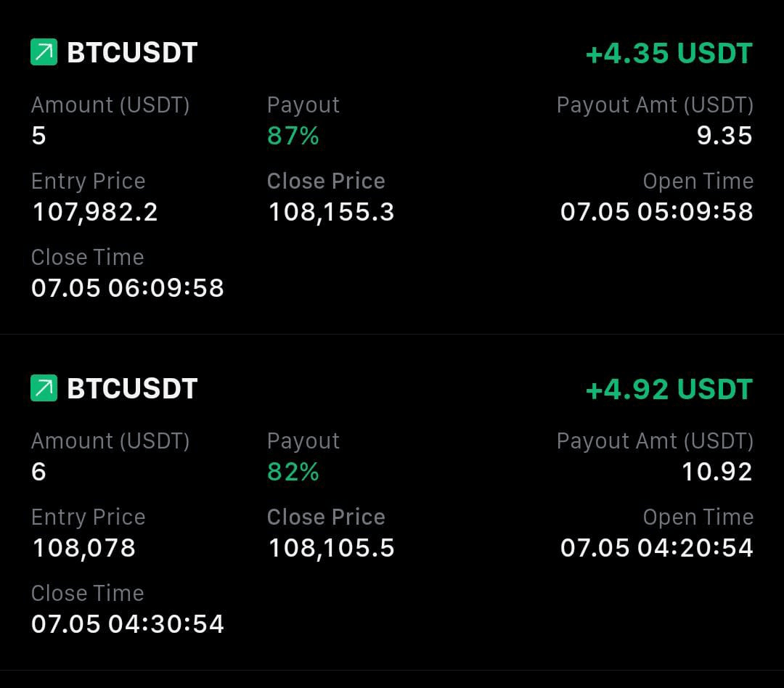The height and width of the screenshot is (688, 784).
Task: Select close time 07.05 06:09:58
Action: (128, 288)
